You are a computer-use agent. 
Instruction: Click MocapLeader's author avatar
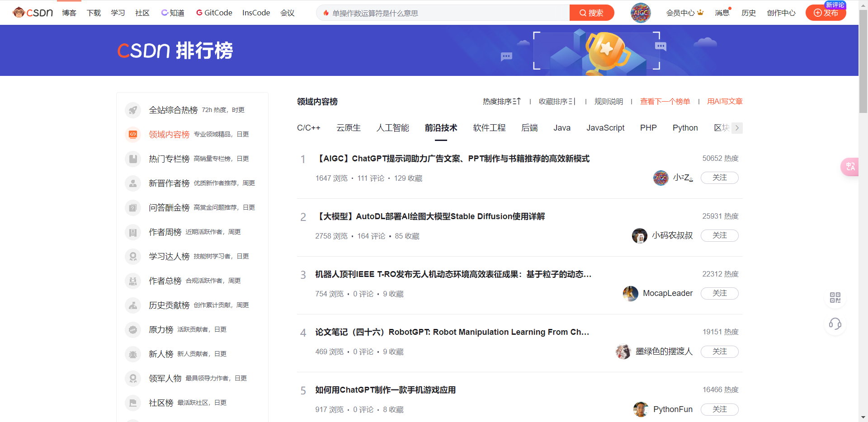(x=631, y=293)
